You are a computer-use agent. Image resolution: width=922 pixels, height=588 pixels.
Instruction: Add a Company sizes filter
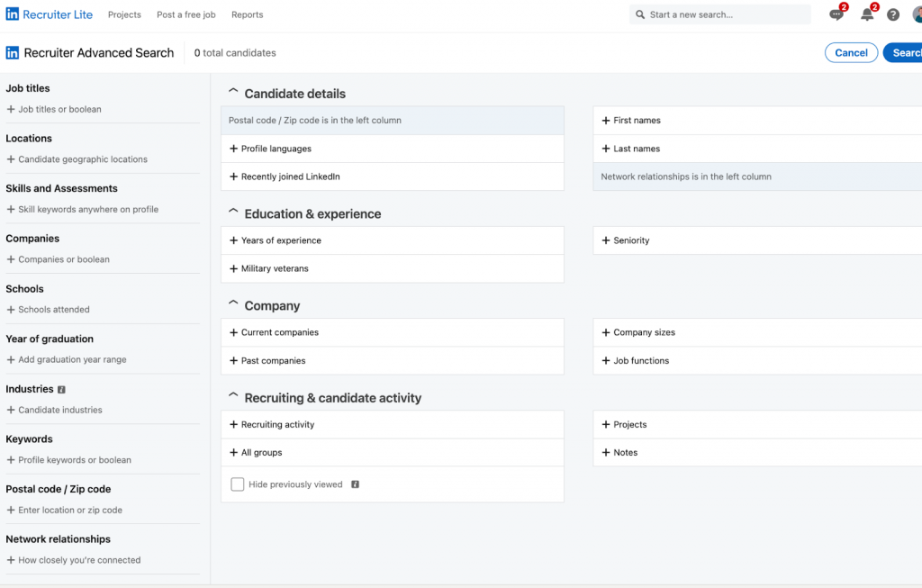coord(644,332)
